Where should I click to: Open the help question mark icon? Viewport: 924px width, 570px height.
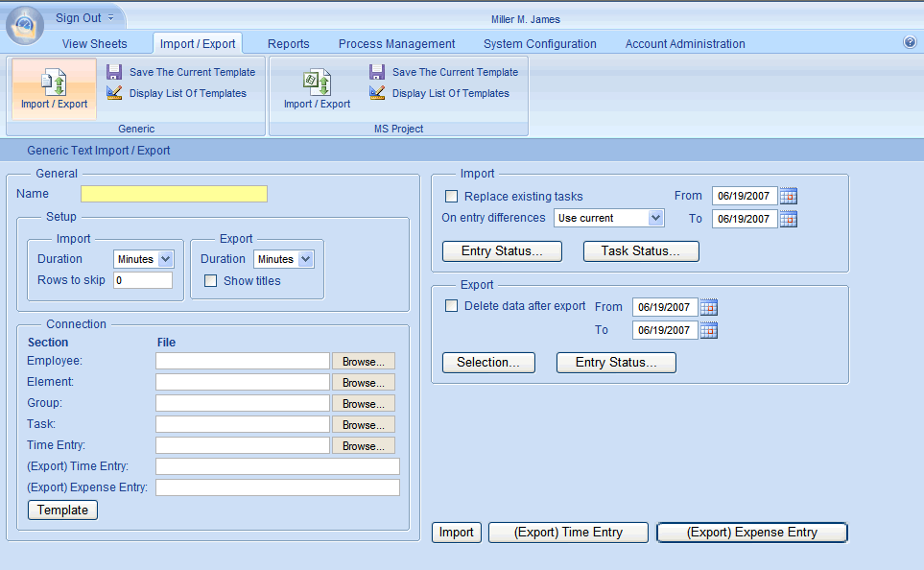(910, 42)
